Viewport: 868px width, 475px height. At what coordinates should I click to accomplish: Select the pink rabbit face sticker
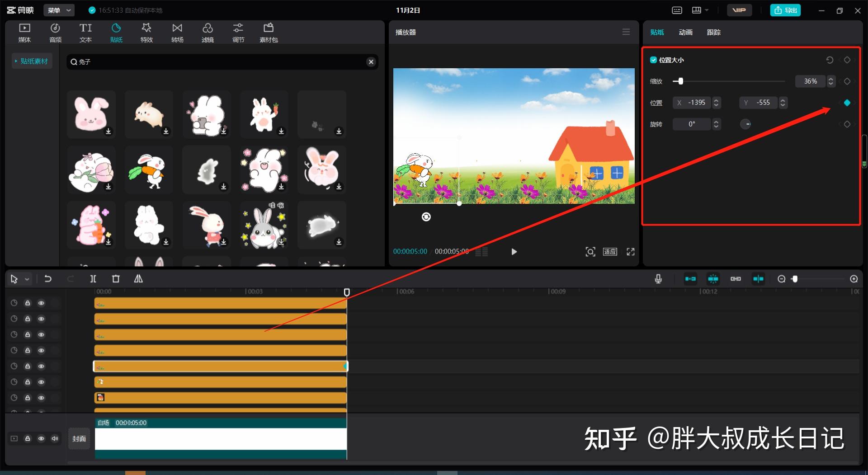[91, 114]
